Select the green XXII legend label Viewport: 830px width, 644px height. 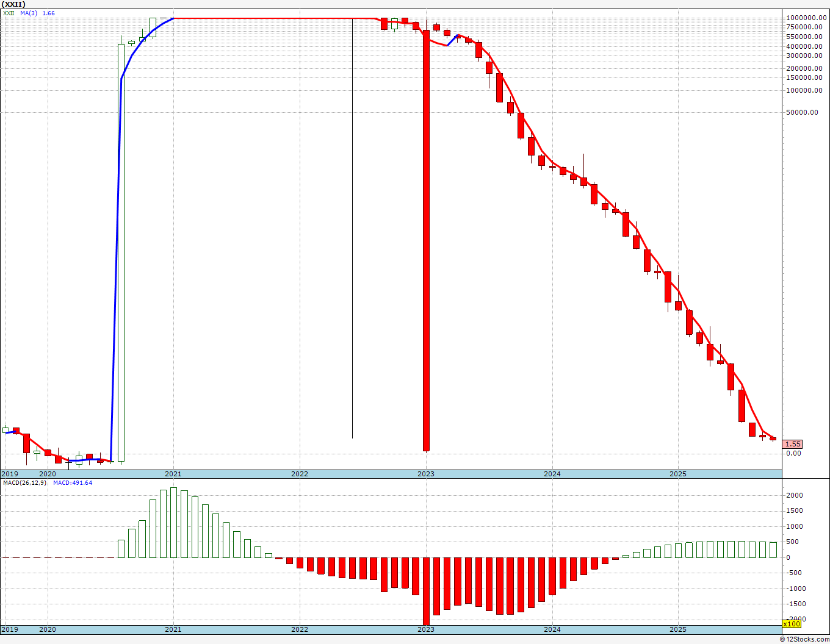click(9, 13)
